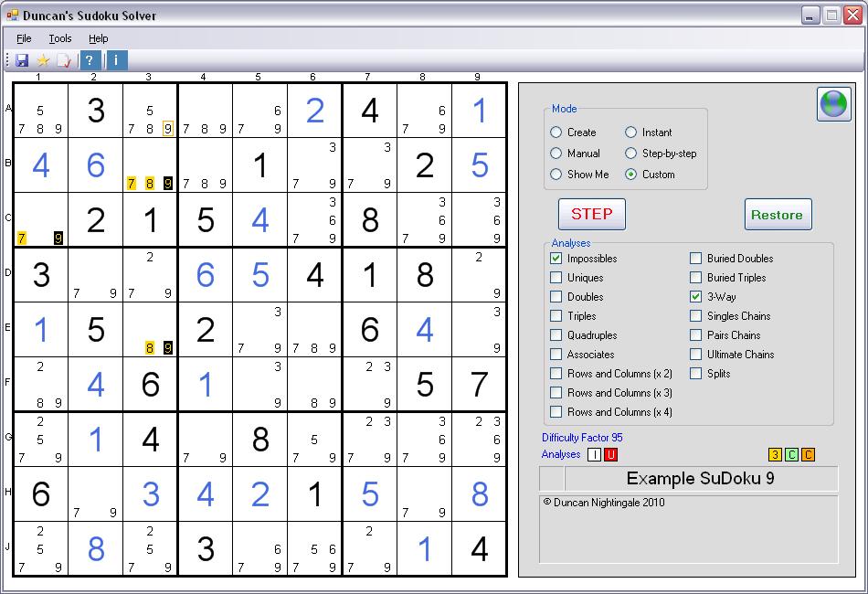This screenshot has width=868, height=594.
Task: Click black-highlighted candidate 9 in cell B3
Action: point(168,184)
